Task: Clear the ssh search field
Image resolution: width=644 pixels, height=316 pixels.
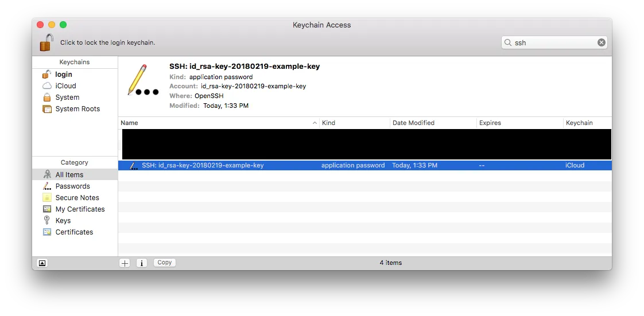Action: tap(602, 42)
